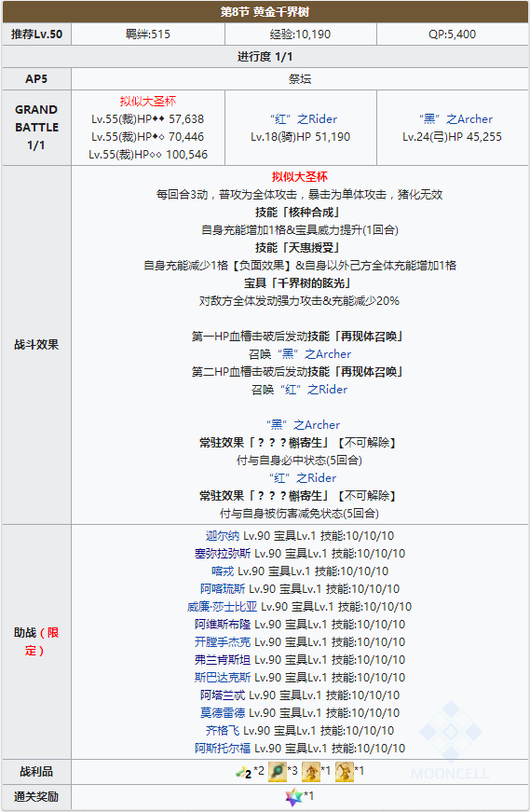
Task: Click 第一HP血槽击破后发动技能「再现体召唤」 line
Action: [300, 337]
